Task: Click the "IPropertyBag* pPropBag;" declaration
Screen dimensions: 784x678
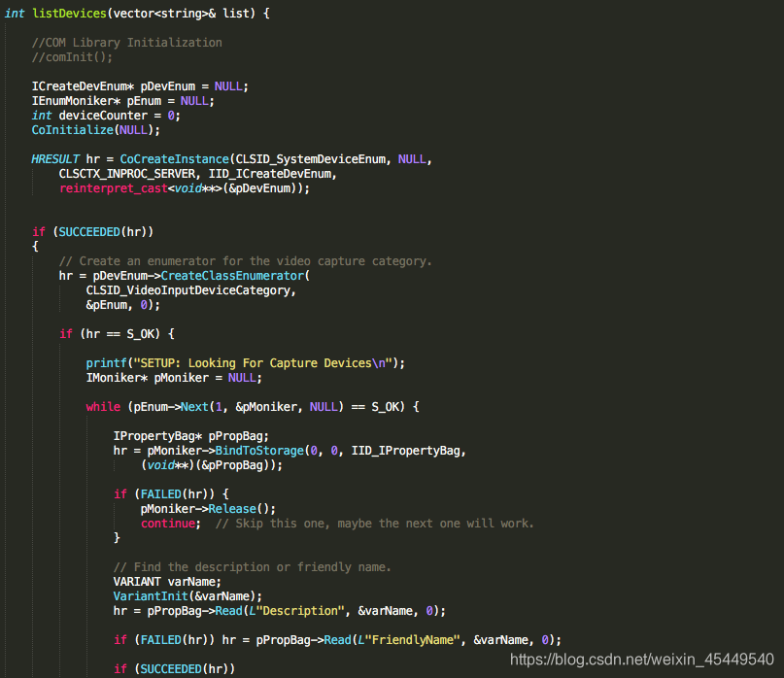Action: click(191, 436)
